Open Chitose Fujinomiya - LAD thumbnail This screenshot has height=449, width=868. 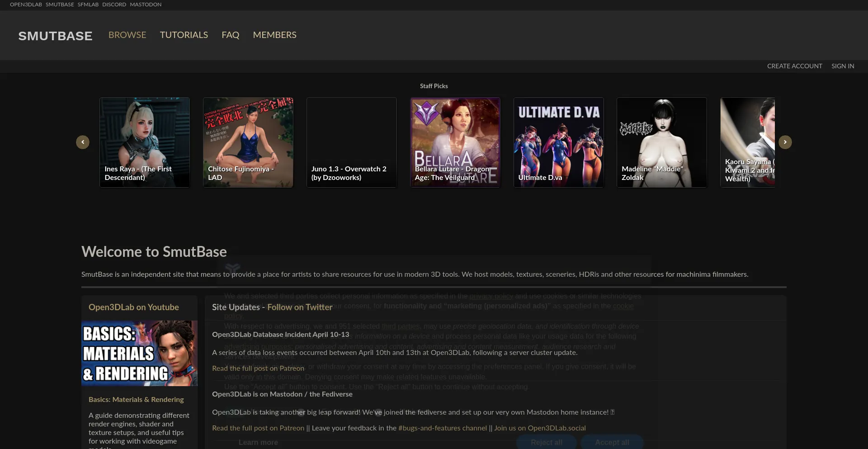tap(248, 142)
